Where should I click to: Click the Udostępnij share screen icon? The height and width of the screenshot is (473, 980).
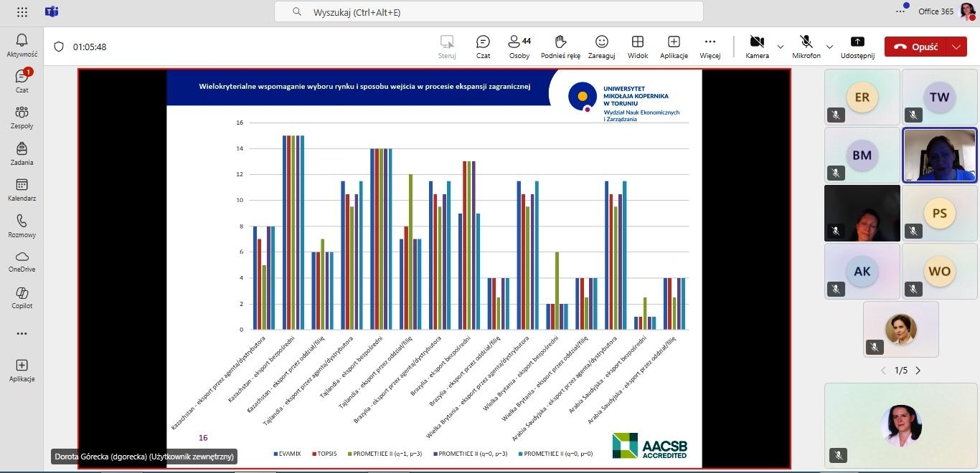857,47
